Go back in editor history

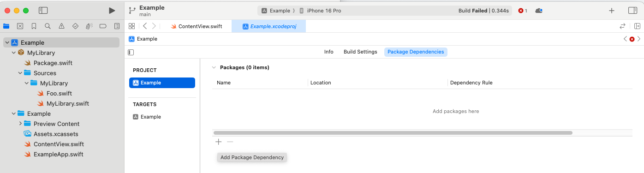145,26
